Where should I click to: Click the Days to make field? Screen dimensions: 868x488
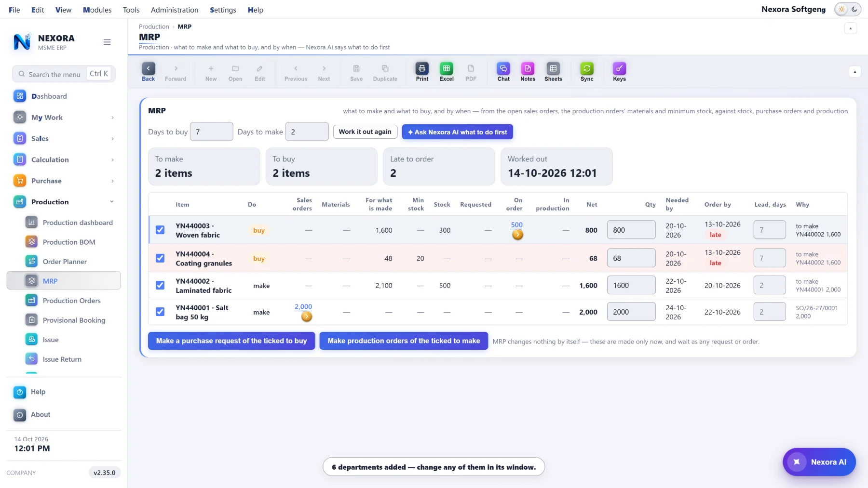click(x=307, y=132)
